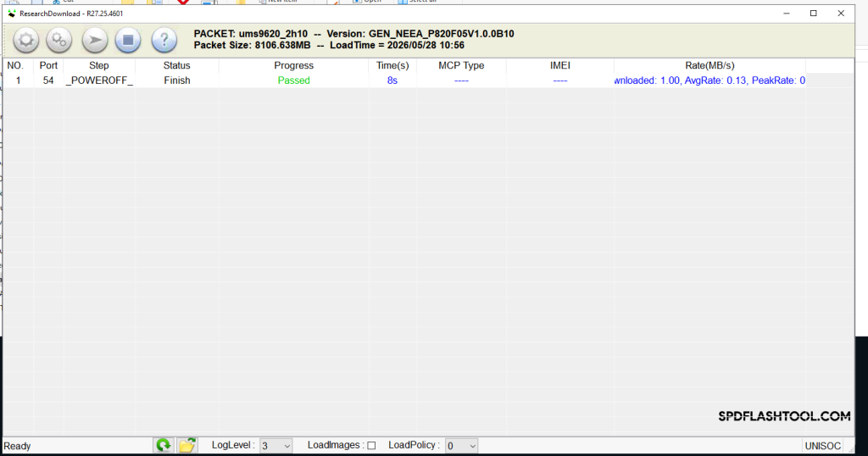Click the ResearchDownload app title icon
This screenshot has width=868, height=456.
pyautogui.click(x=12, y=14)
